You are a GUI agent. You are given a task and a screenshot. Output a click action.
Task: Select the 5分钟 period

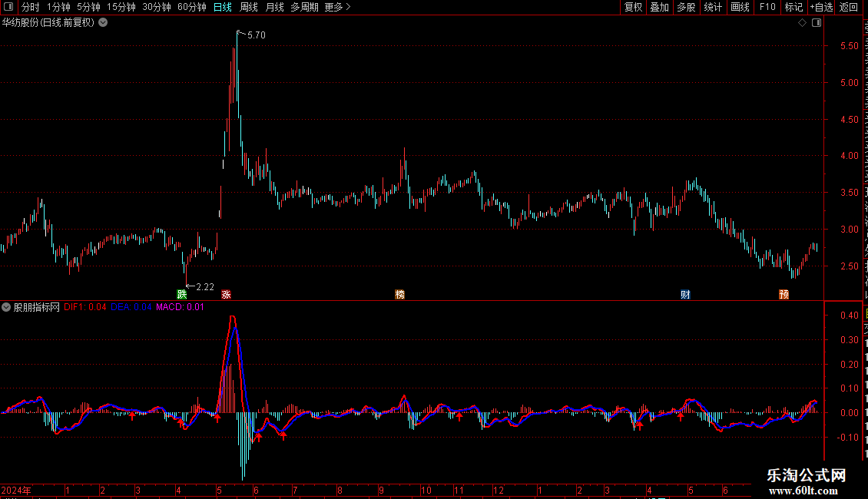(88, 7)
